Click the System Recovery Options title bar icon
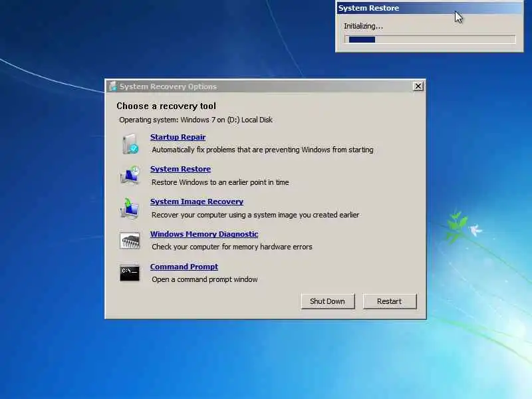This screenshot has width=532, height=399. tap(113, 86)
